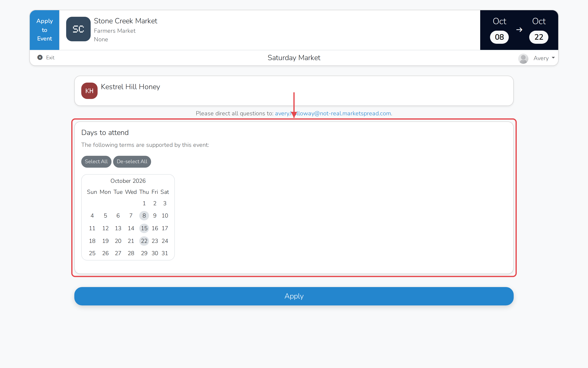Screen dimensions: 588x368
Task: Toggle October 8 on the calendar
Action: point(144,216)
